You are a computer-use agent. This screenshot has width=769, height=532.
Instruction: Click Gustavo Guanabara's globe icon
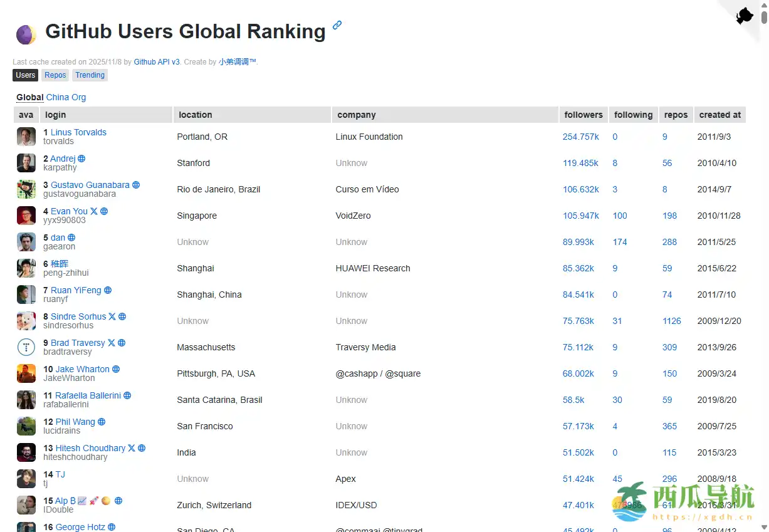click(x=137, y=185)
